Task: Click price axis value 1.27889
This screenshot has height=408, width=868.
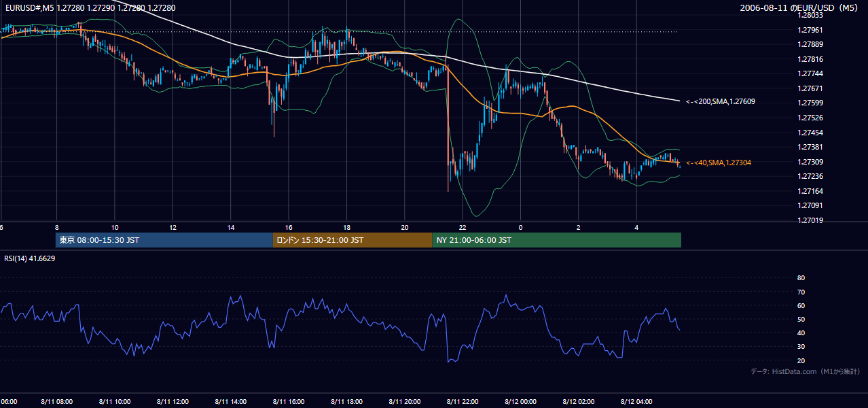Action: coord(811,44)
